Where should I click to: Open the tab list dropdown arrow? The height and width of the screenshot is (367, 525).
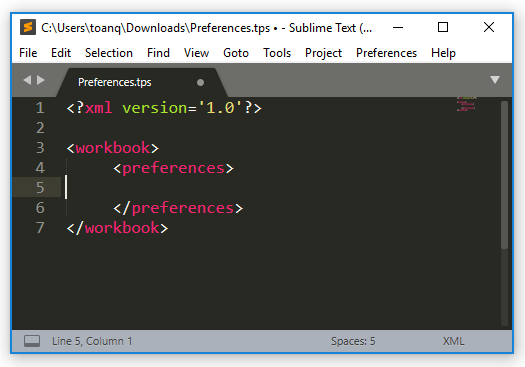[495, 80]
